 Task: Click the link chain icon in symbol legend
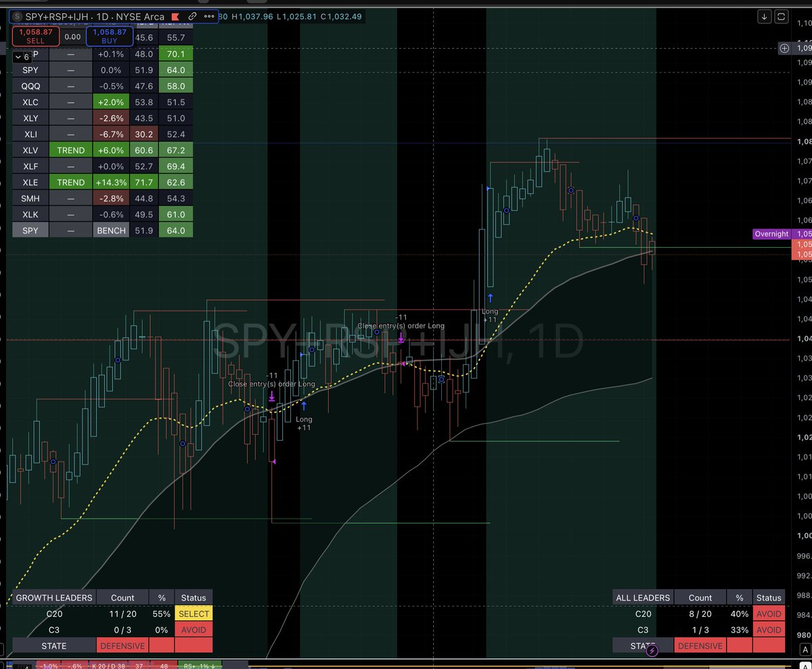[x=192, y=16]
